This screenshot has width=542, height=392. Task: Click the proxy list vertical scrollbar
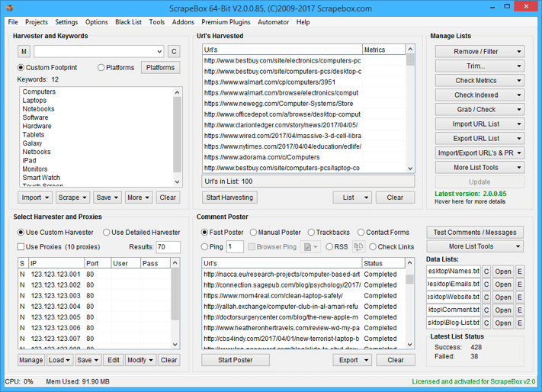[175, 304]
